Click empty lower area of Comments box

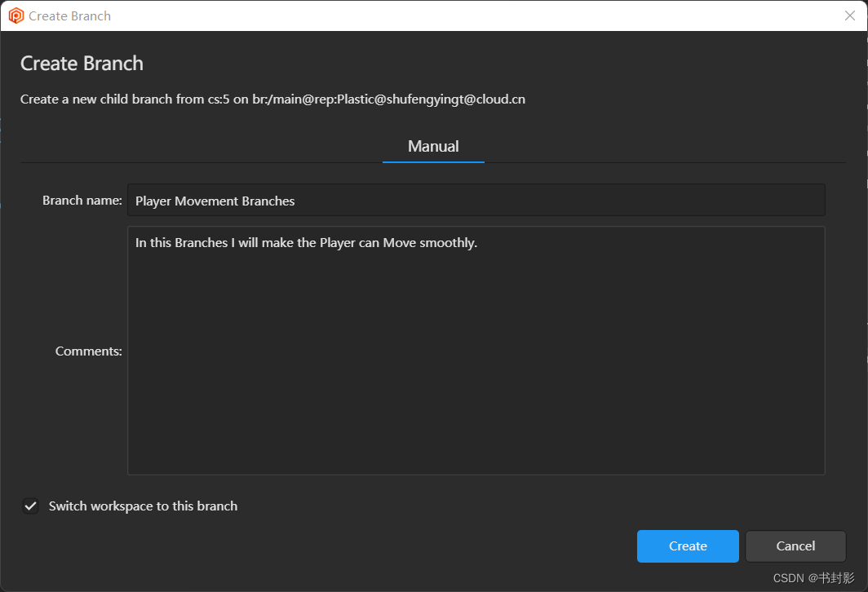pos(476,391)
